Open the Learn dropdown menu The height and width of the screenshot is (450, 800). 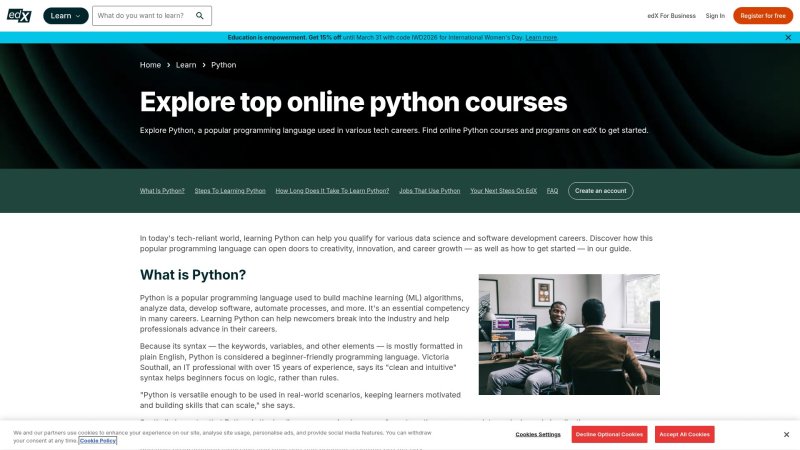[66, 16]
